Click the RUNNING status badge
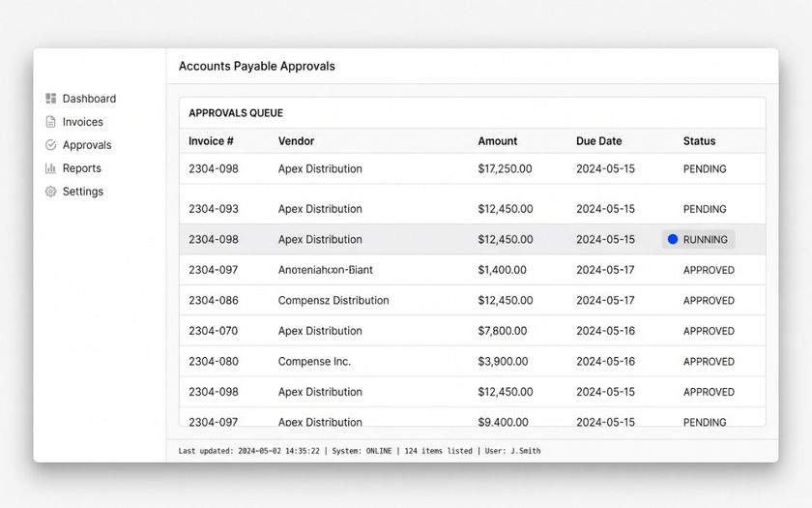Viewport: 812px width, 508px height. [698, 240]
